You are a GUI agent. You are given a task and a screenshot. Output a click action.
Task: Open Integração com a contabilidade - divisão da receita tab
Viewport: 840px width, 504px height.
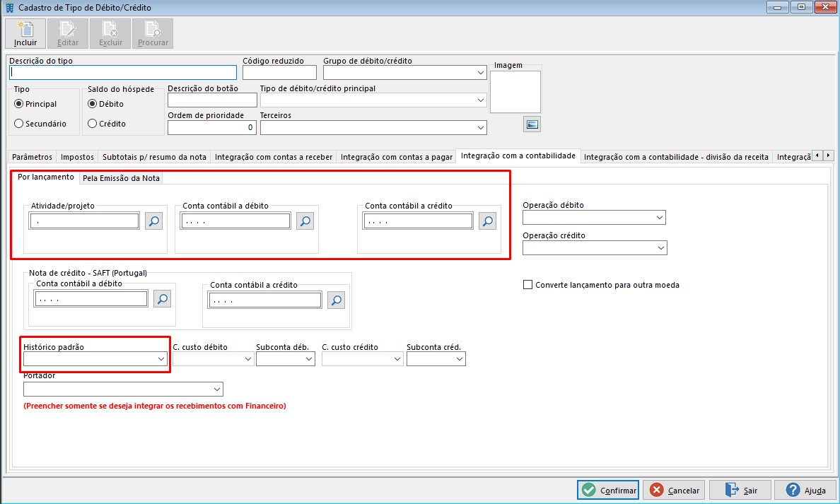(676, 157)
